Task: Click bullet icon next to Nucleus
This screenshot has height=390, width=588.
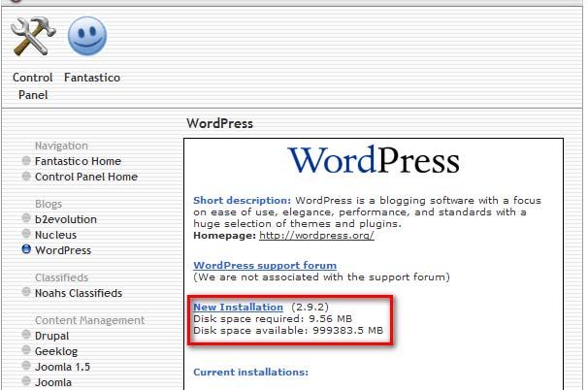Action: point(26,235)
